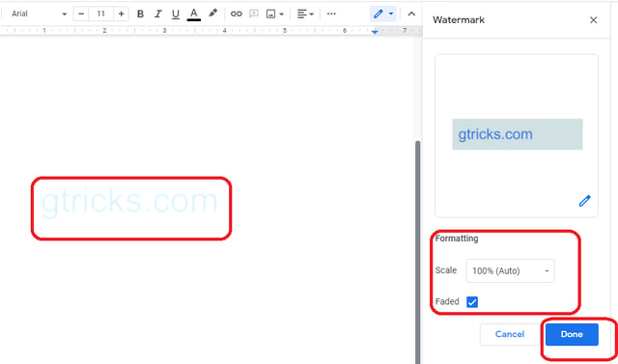
Task: Edit watermark text with pencil icon
Action: tap(584, 201)
